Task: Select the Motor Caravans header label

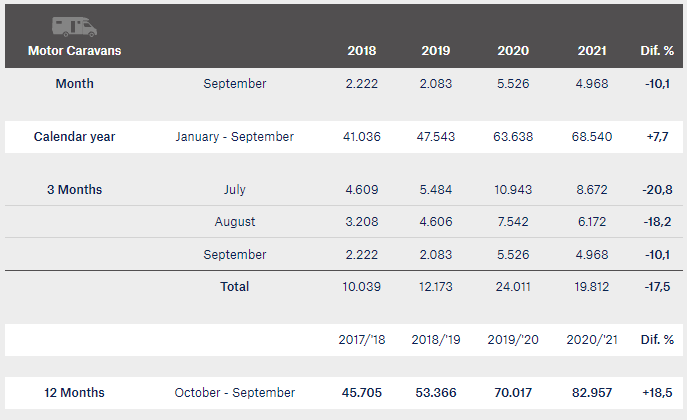Action: 74,51
